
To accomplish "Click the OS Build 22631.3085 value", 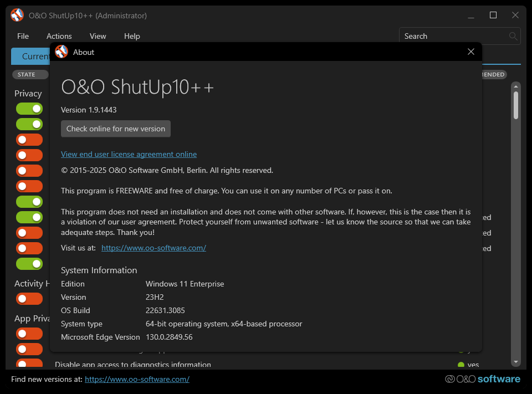I will tap(165, 310).
